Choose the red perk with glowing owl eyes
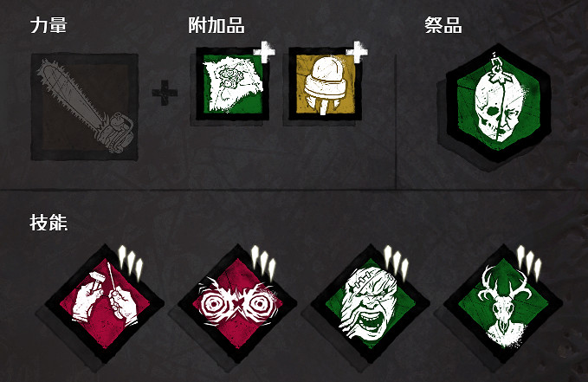 [238, 304]
